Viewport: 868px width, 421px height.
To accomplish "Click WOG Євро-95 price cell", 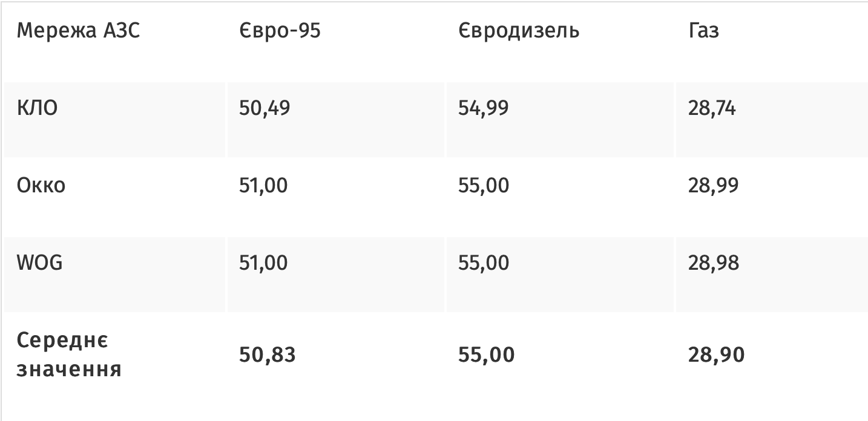I will point(263,263).
